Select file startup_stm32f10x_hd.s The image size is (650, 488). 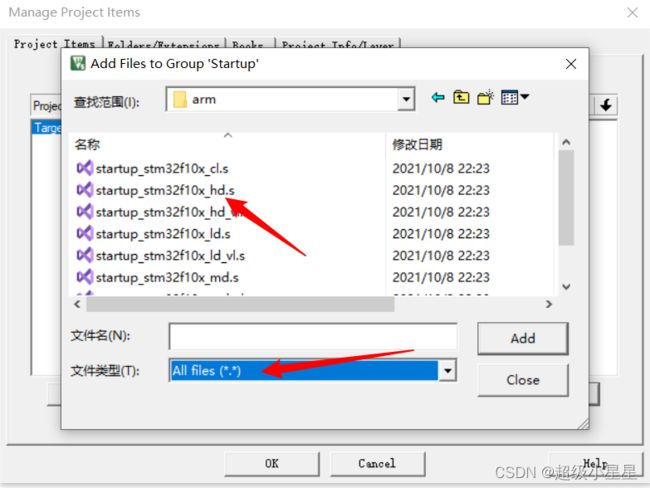coord(165,190)
